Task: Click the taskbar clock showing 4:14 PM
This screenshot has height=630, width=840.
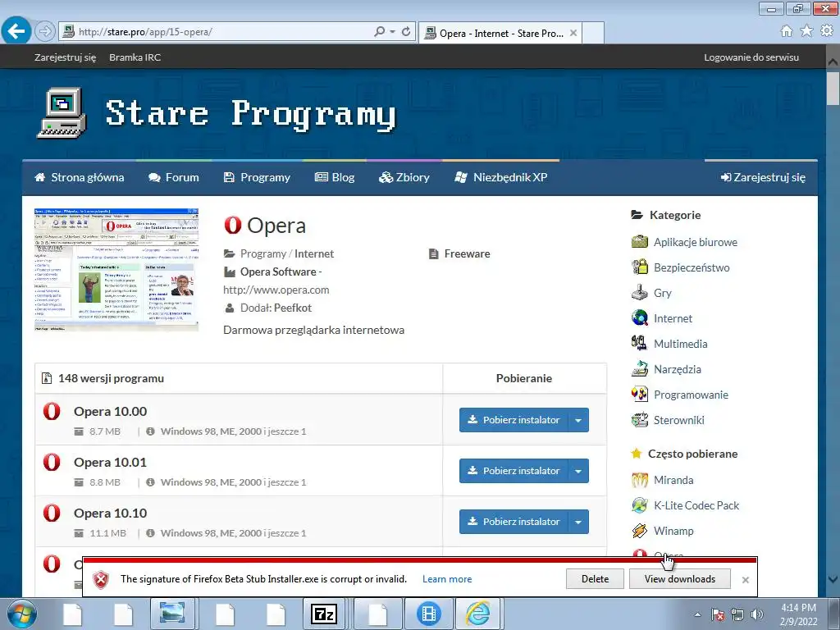Action: click(798, 614)
